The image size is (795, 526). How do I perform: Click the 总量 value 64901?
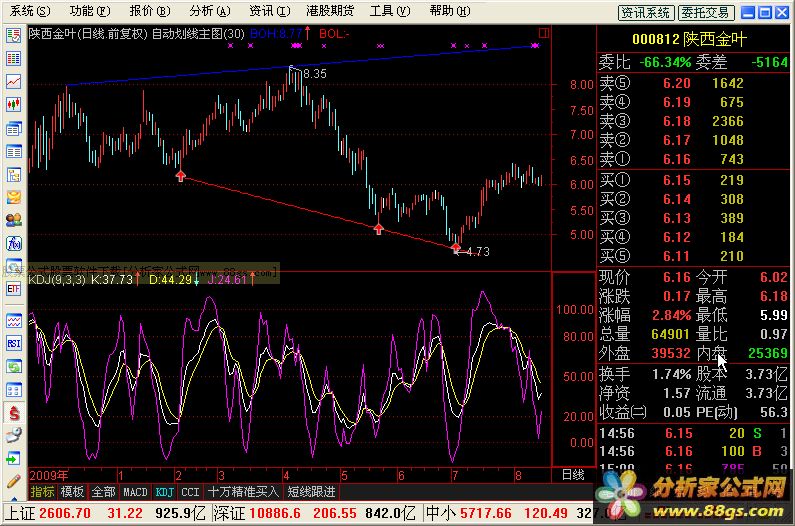tap(670, 334)
